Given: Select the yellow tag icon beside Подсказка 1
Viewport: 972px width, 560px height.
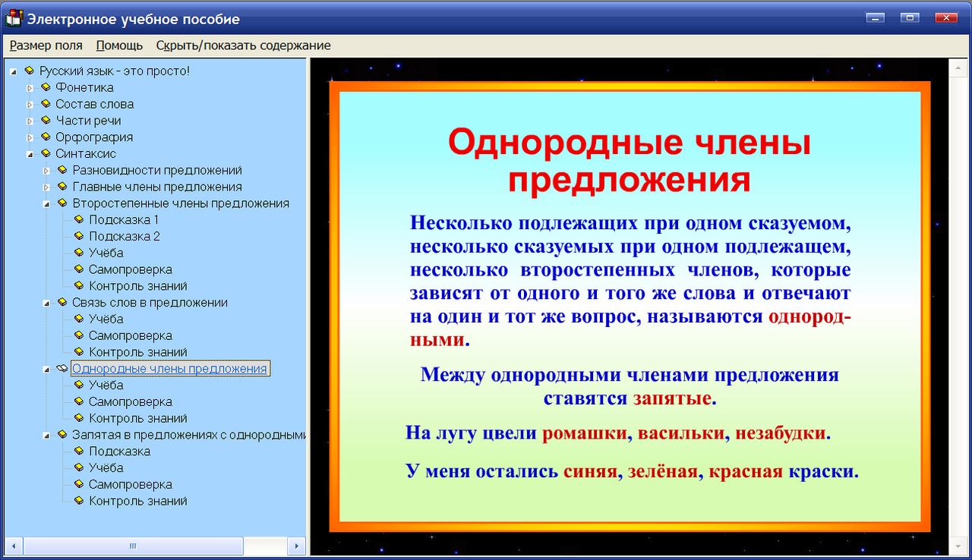Looking at the screenshot, I should point(77,219).
